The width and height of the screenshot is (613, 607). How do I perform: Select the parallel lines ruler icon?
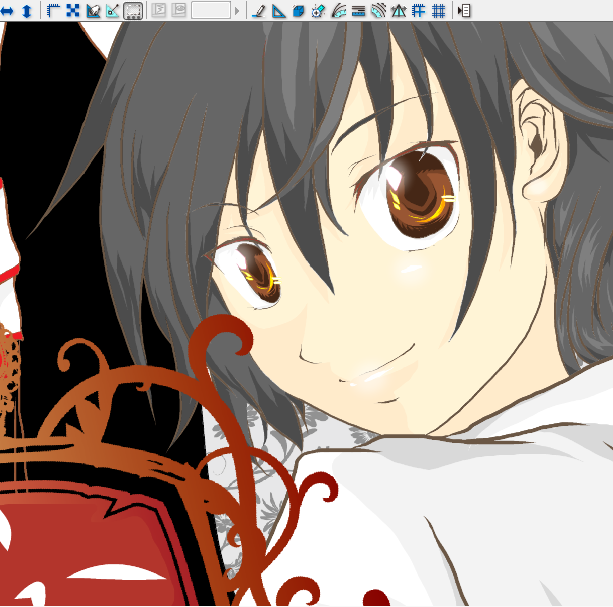tap(358, 11)
